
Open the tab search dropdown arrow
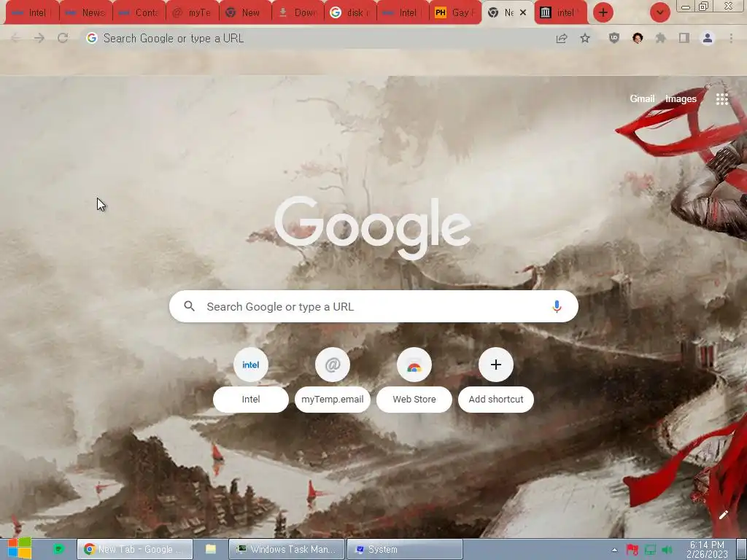coord(659,13)
